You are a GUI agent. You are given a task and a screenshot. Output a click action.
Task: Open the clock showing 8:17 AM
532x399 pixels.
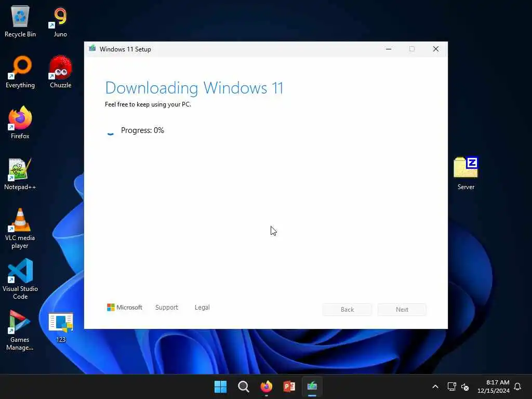494,387
